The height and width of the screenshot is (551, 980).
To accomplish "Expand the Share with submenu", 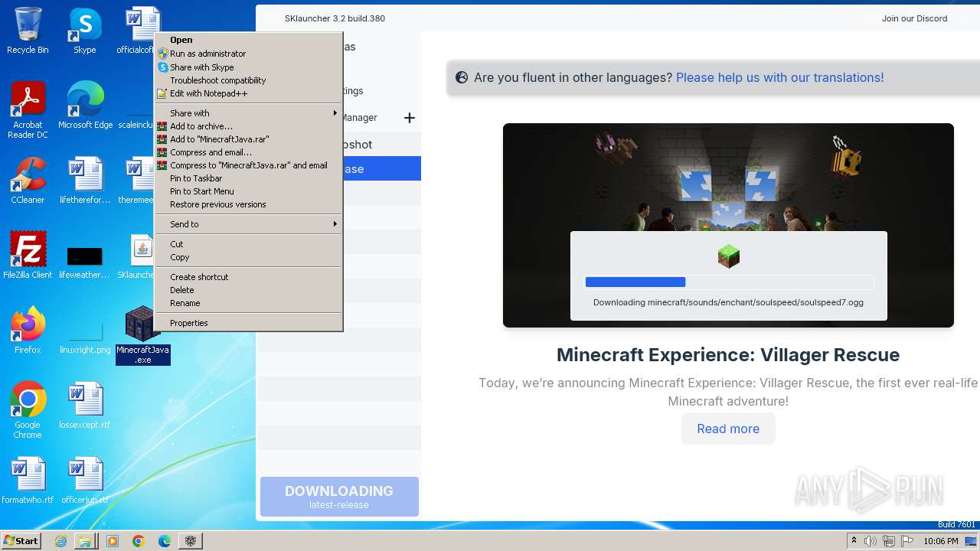I will pyautogui.click(x=249, y=113).
